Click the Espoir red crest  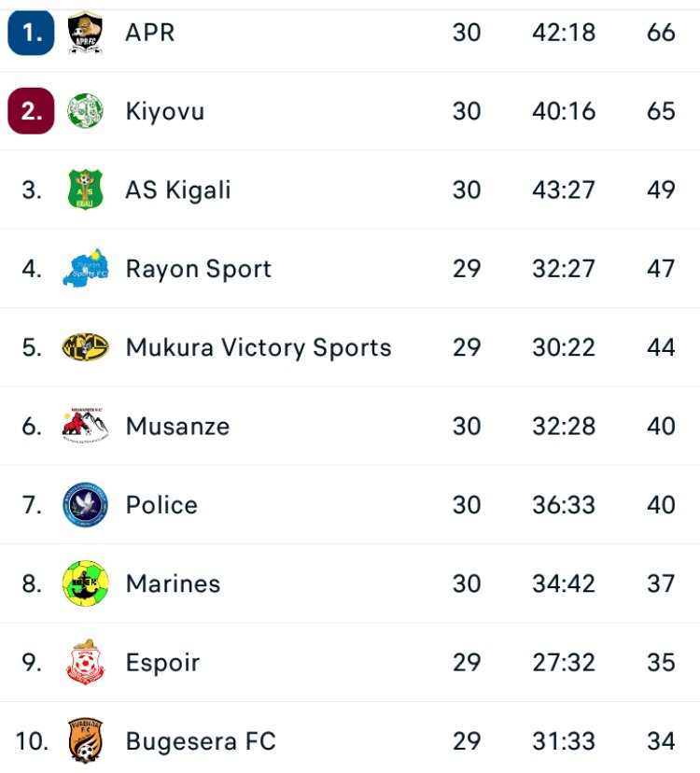pos(86,662)
